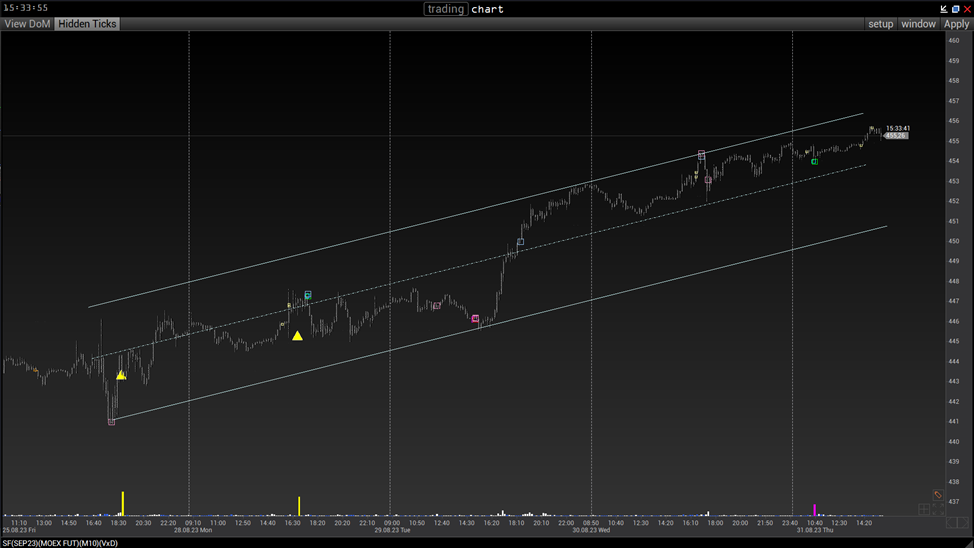974x548 pixels.
Task: Select the cyan square trade marker
Action: click(x=307, y=295)
